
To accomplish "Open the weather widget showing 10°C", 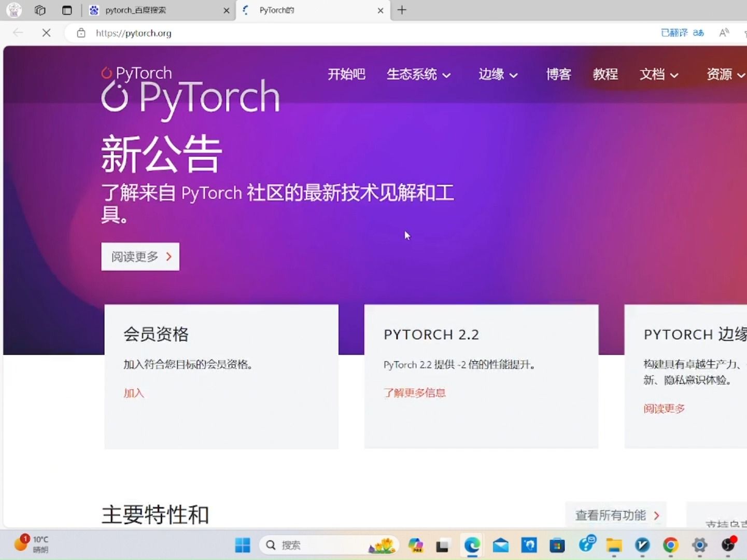I will point(31,544).
